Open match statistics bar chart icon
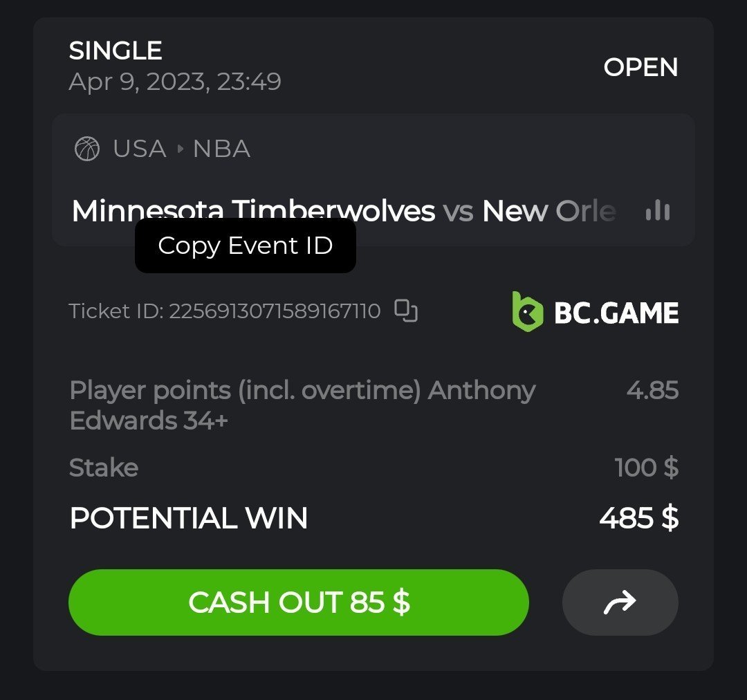 pos(658,210)
